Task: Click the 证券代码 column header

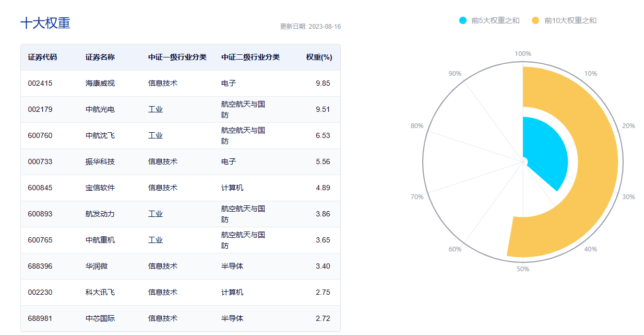Action: coord(42,57)
